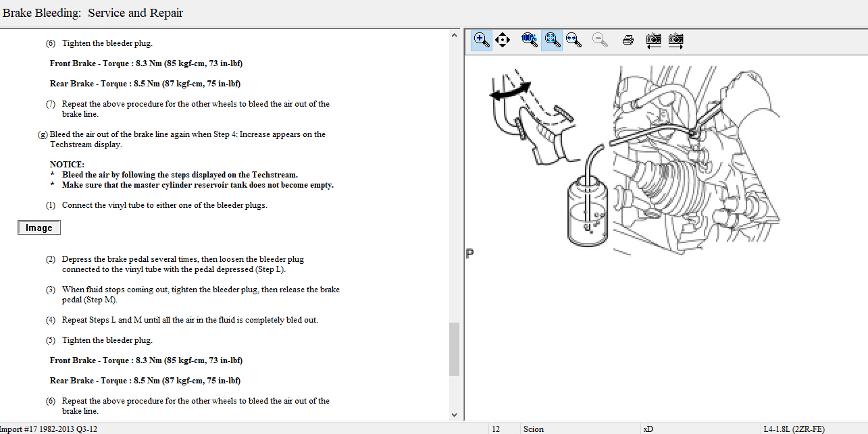Image resolution: width=868 pixels, height=434 pixels.
Task: Click first "Front Brake - Torque : 8.3 Nm" line
Action: pyautogui.click(x=147, y=63)
